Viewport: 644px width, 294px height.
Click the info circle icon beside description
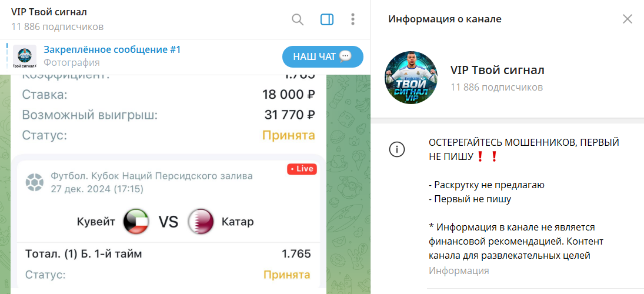(x=397, y=149)
